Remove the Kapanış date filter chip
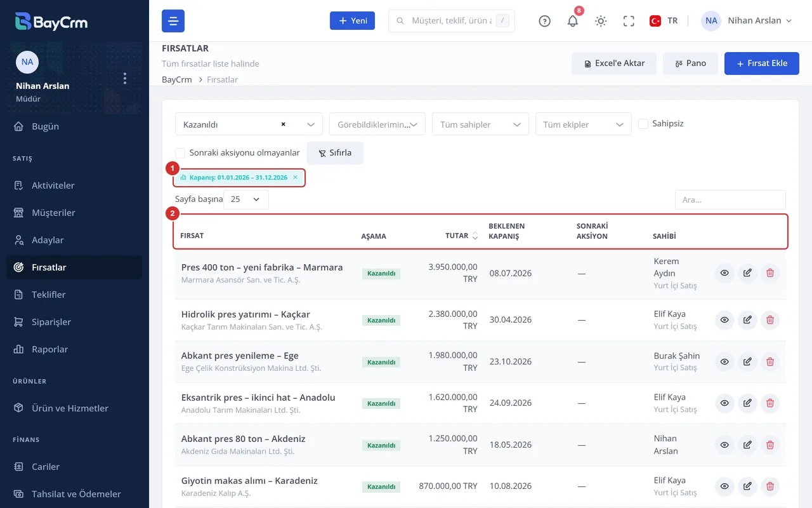Screen dimensions: 812x508 click(295, 178)
